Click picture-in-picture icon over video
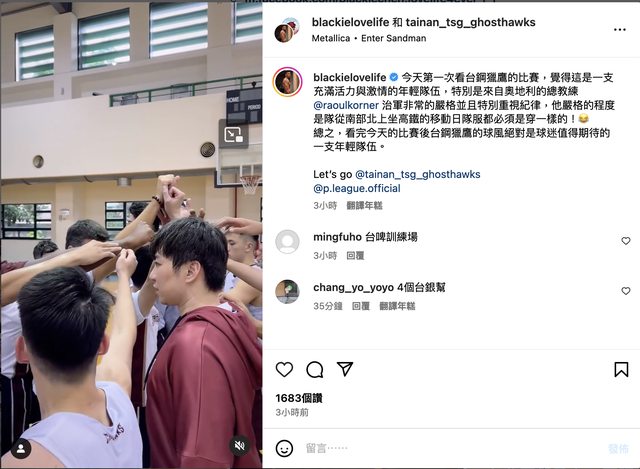Screen dimensions: 640x469 tap(234, 135)
